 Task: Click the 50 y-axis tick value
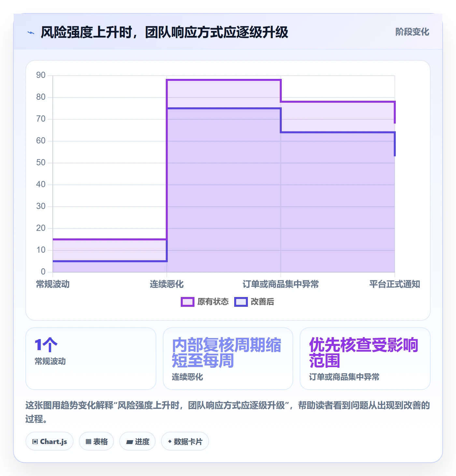pyautogui.click(x=41, y=163)
